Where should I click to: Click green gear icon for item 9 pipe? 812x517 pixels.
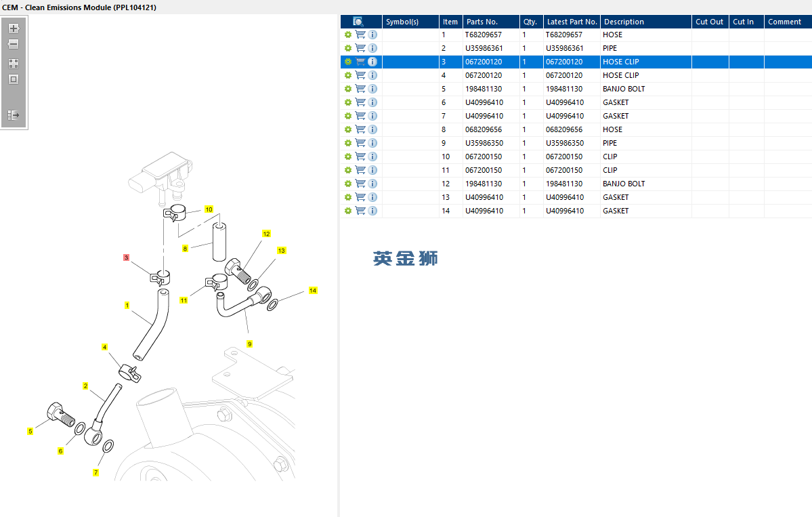tap(348, 143)
